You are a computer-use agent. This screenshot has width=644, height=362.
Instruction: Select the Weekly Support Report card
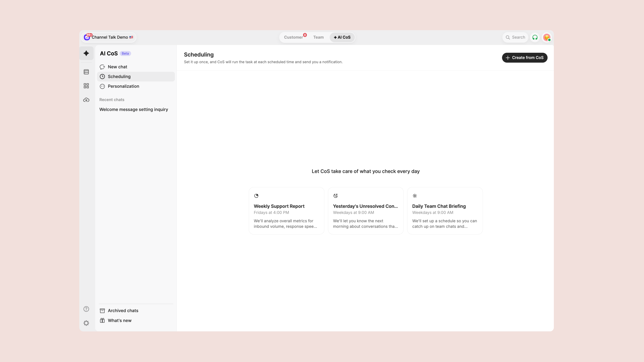click(x=287, y=211)
